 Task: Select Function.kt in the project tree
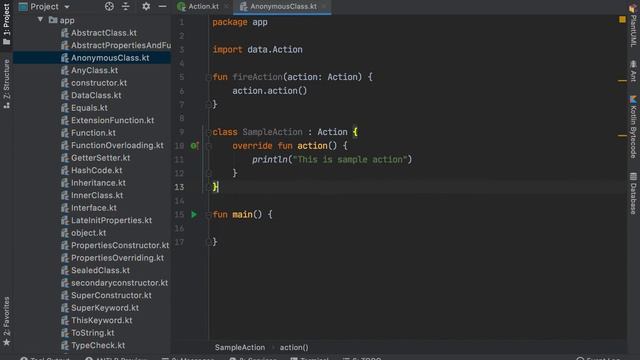(x=93, y=133)
